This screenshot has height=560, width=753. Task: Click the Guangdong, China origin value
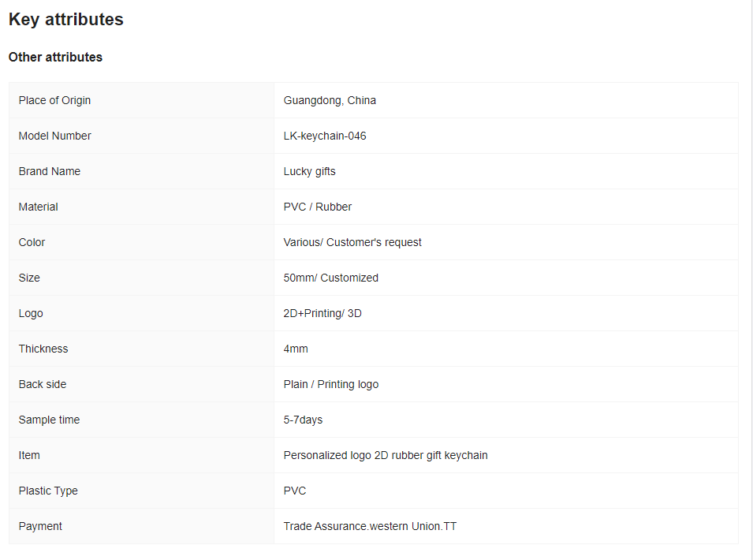pyautogui.click(x=330, y=100)
